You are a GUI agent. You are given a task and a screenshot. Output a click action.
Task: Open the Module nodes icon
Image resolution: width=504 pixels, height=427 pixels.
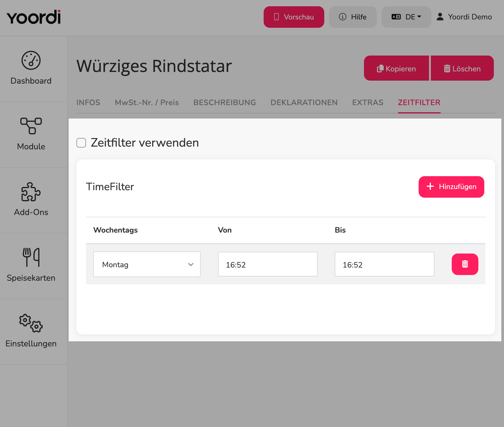click(x=31, y=126)
